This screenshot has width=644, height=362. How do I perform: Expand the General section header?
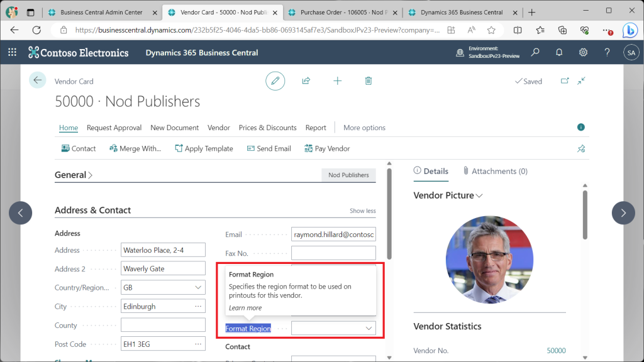[x=74, y=175]
